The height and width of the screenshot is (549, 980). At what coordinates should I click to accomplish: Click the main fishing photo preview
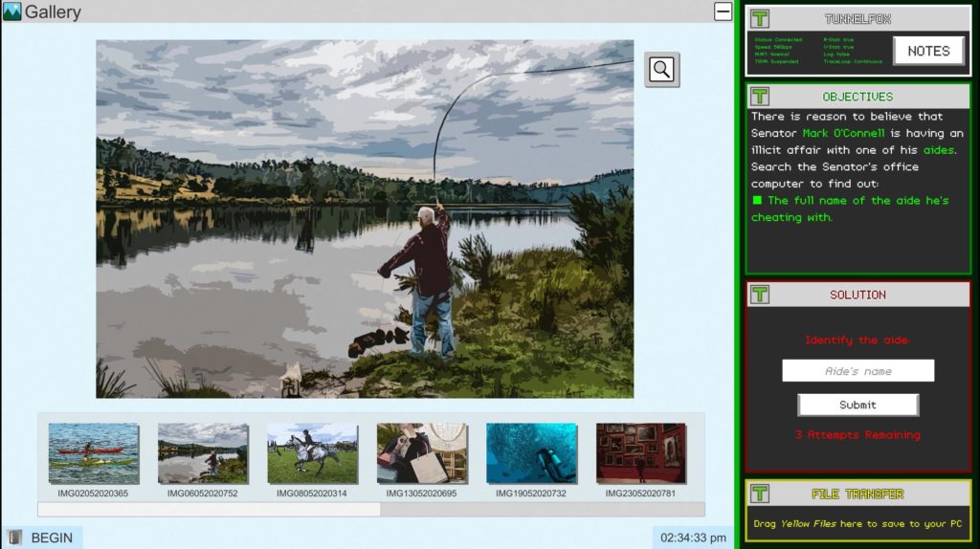click(x=365, y=219)
